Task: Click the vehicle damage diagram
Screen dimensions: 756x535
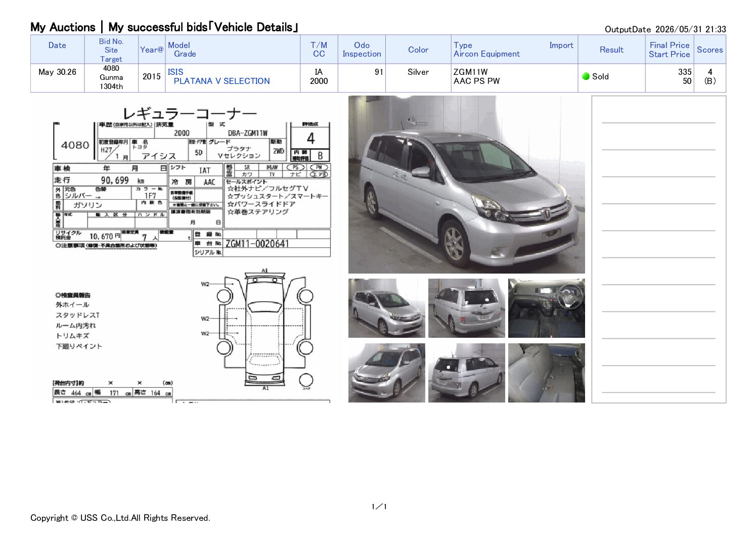Action: (264, 330)
